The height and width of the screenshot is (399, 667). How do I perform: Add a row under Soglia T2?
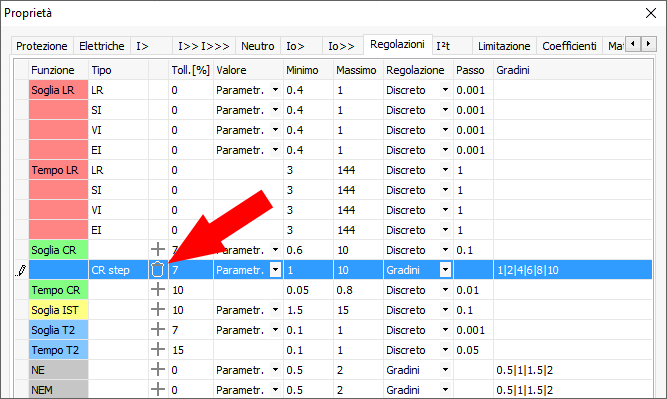click(158, 330)
